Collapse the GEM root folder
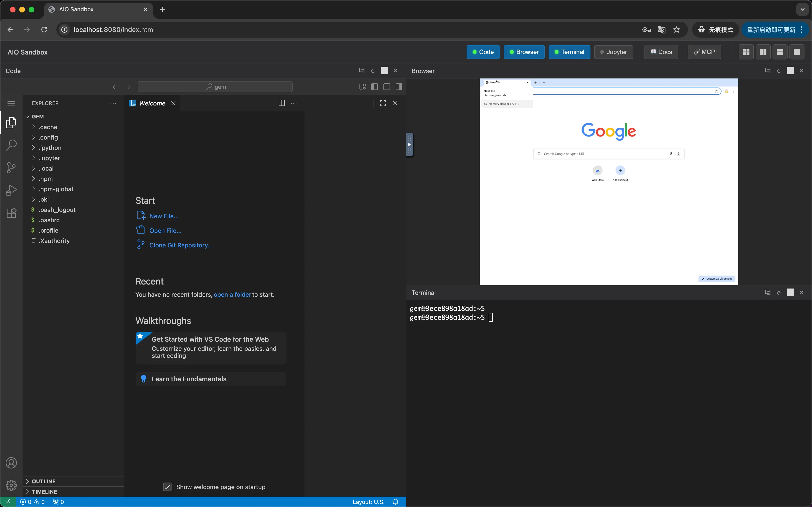This screenshot has height=507, width=812. (38, 116)
